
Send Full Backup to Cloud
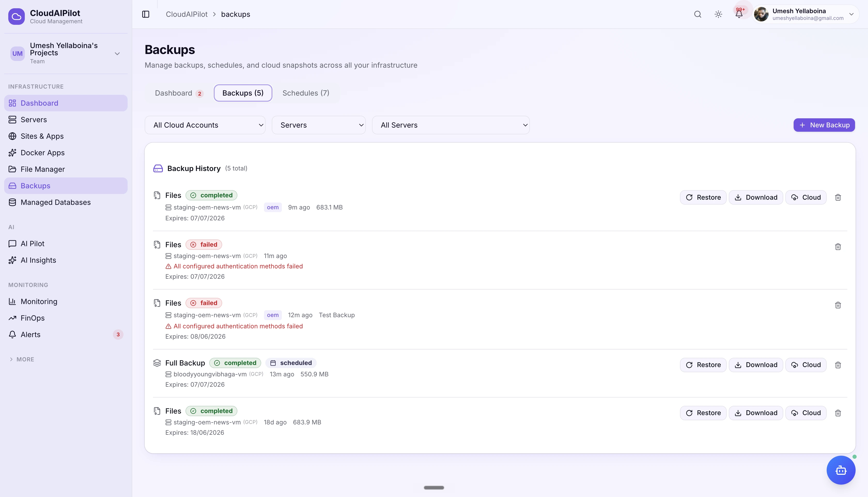click(x=806, y=365)
